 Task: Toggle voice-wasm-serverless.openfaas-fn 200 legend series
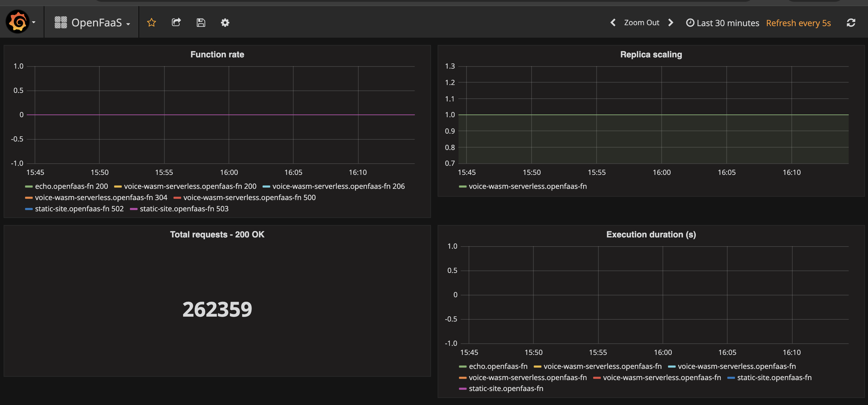190,186
